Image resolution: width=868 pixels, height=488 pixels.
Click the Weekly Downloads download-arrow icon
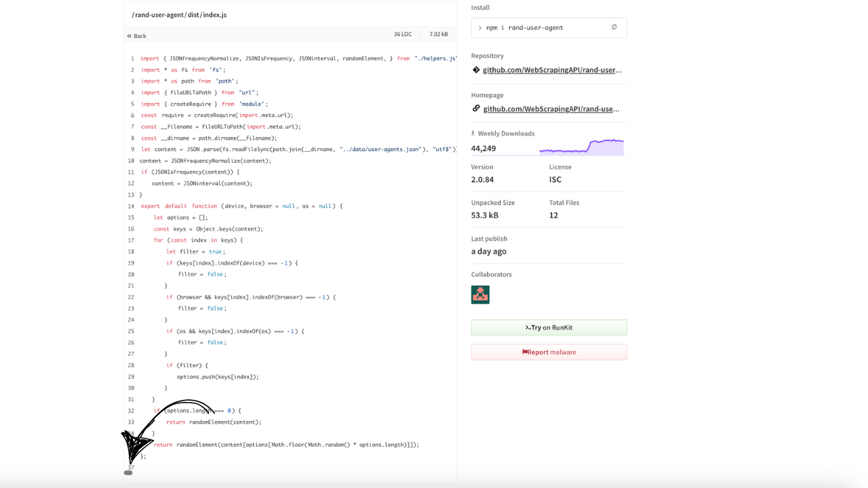(473, 134)
